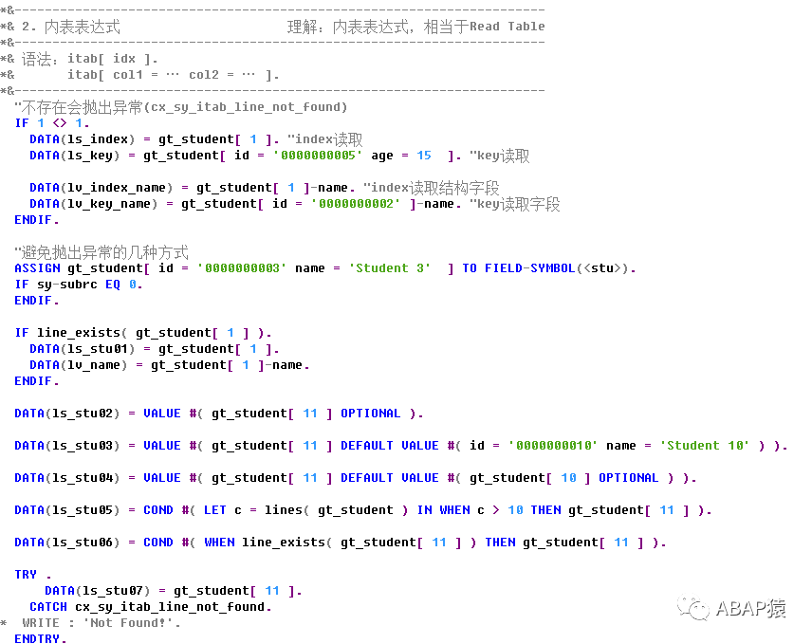Image resolution: width=812 pixels, height=644 pixels.
Task: Click the comment '"index读取结构字段'
Action: 431,188
